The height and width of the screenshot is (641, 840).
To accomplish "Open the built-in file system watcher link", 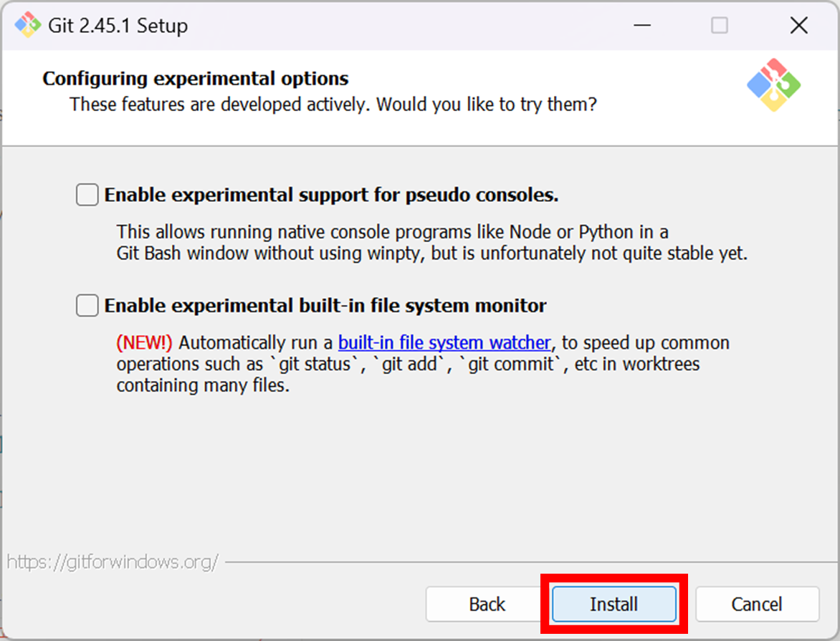I will click(444, 343).
